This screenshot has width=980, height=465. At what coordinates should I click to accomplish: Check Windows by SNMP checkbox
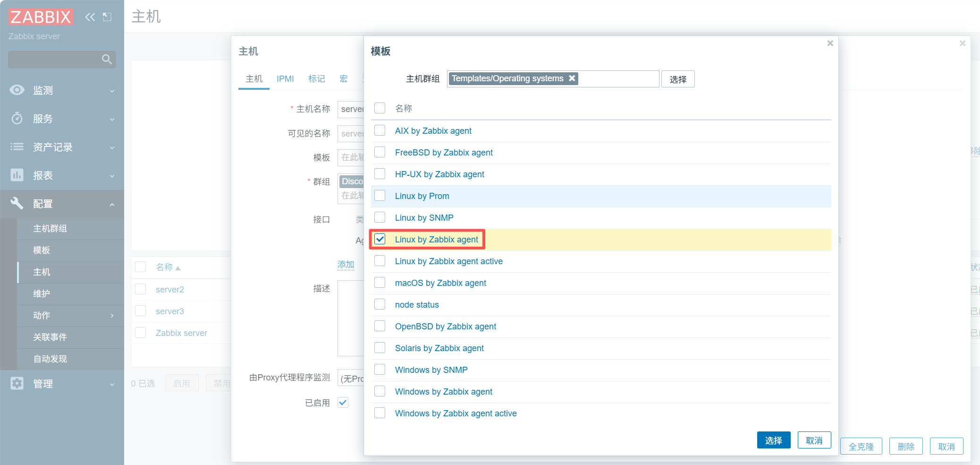pyautogui.click(x=380, y=369)
